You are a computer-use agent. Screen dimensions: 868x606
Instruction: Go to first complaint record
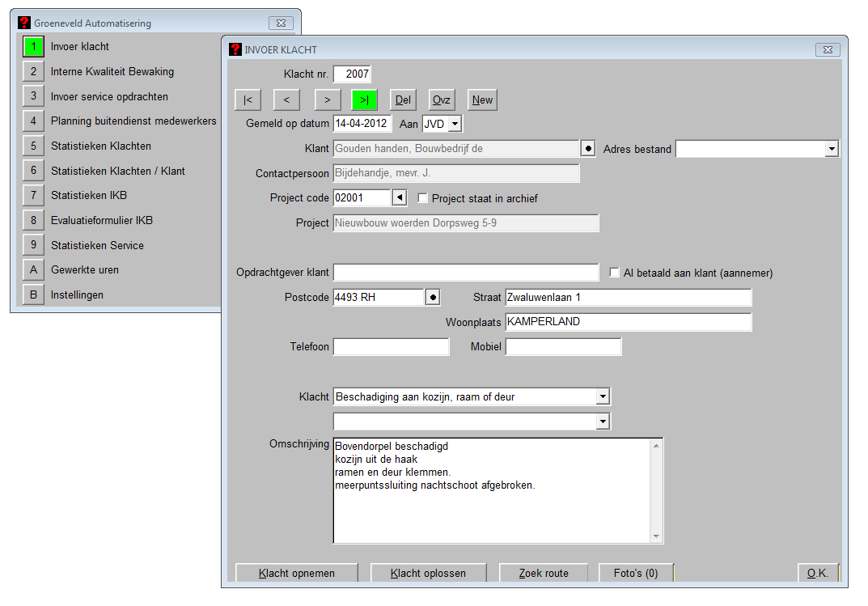[248, 100]
